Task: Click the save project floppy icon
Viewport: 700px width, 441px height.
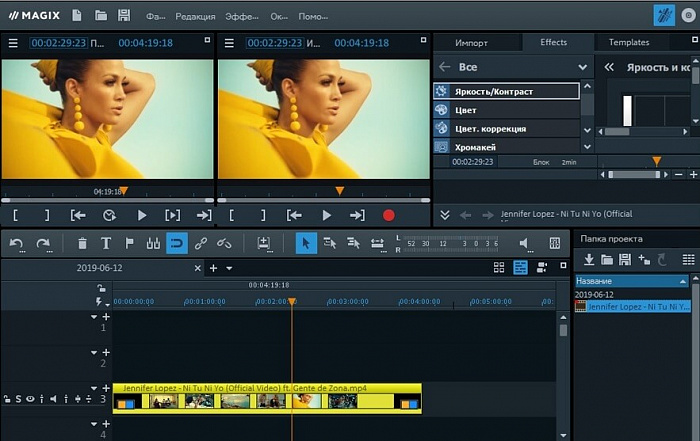Action: pyautogui.click(x=124, y=16)
